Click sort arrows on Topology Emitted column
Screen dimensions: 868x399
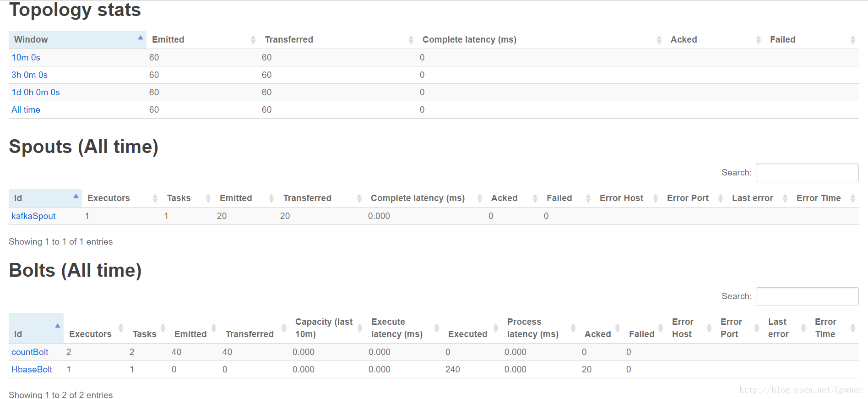click(x=253, y=40)
